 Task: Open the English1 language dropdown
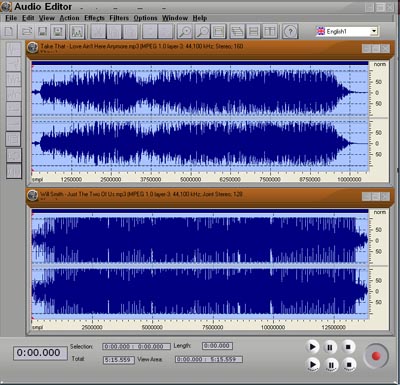[374, 31]
